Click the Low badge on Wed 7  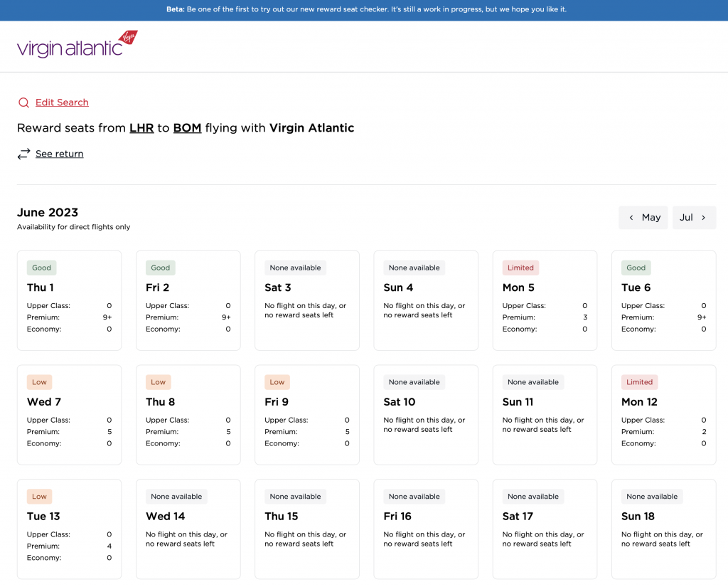tap(39, 382)
